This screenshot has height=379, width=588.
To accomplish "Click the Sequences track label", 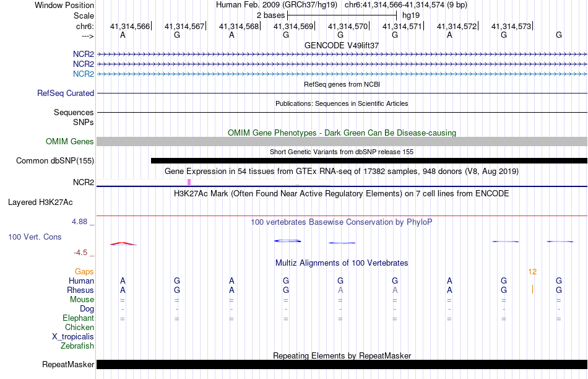I will (74, 112).
